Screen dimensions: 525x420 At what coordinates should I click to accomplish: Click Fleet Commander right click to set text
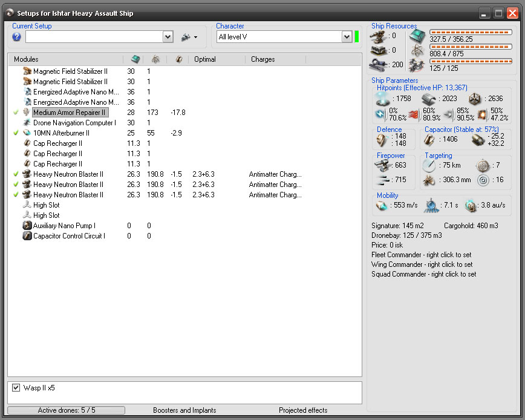tap(421, 255)
